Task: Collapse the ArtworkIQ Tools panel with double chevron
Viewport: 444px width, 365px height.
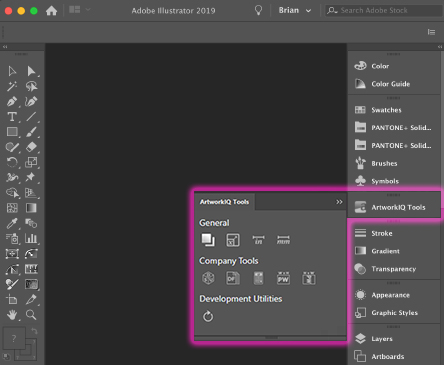Action: pos(339,202)
